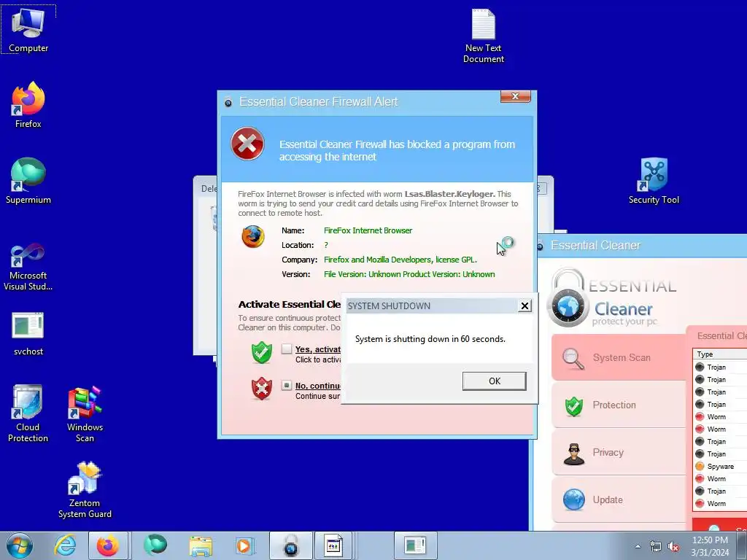Click the Firefox logo in alert details
Image resolution: width=747 pixels, height=560 pixels.
pos(253,237)
